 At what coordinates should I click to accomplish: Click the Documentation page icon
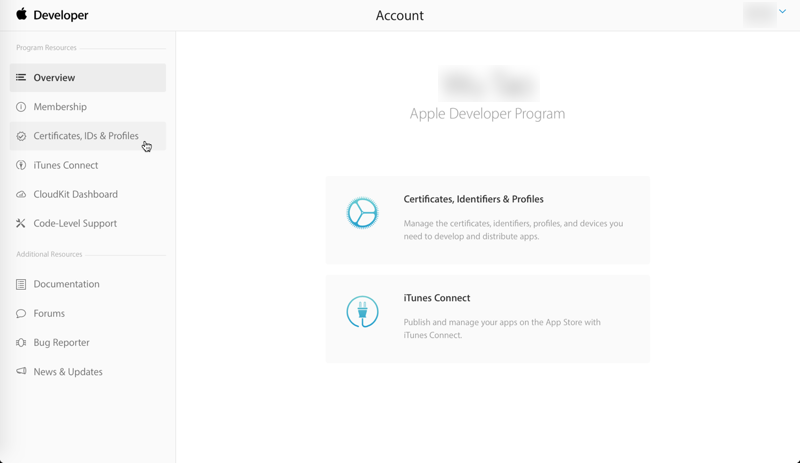tap(21, 284)
